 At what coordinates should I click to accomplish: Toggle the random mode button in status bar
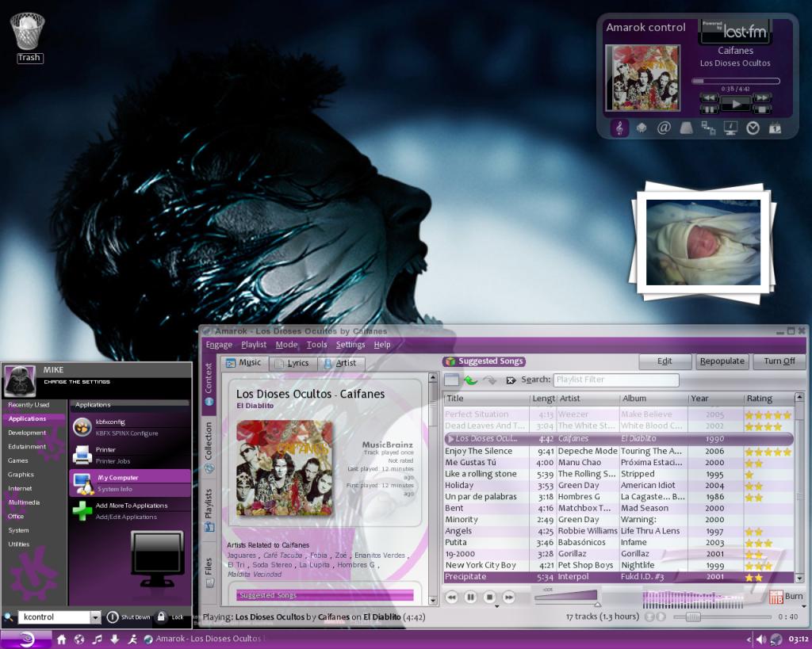point(661,617)
